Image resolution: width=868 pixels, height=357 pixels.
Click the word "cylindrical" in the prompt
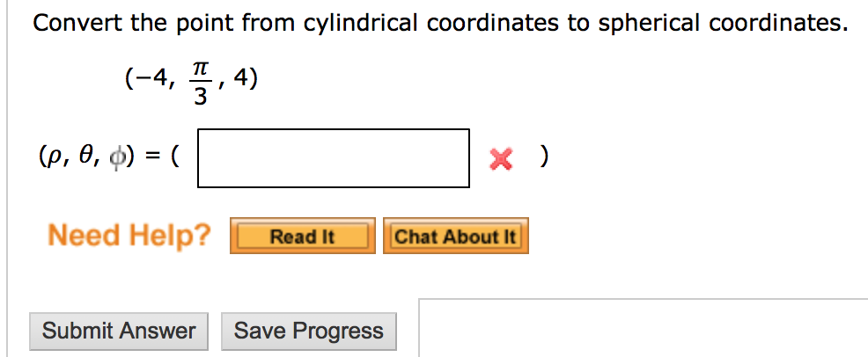click(x=363, y=23)
